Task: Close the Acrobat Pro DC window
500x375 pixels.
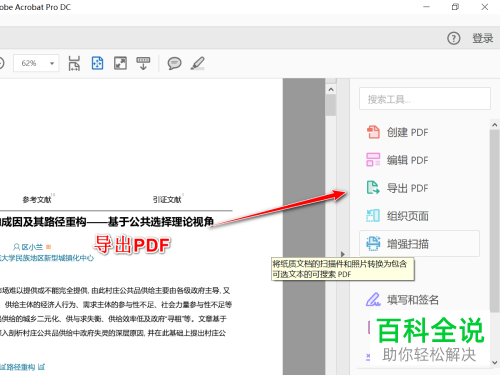Action: pyautogui.click(x=485, y=7)
